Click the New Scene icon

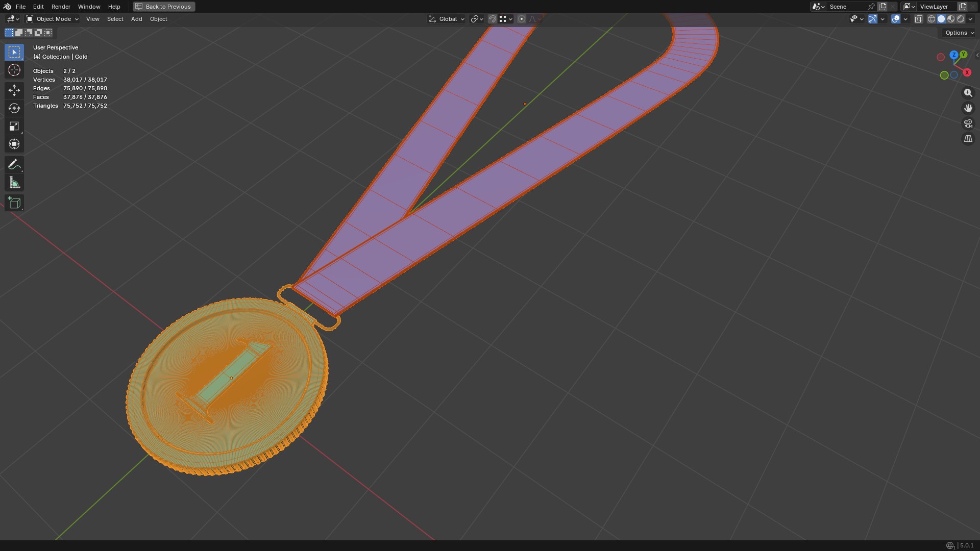pos(883,7)
